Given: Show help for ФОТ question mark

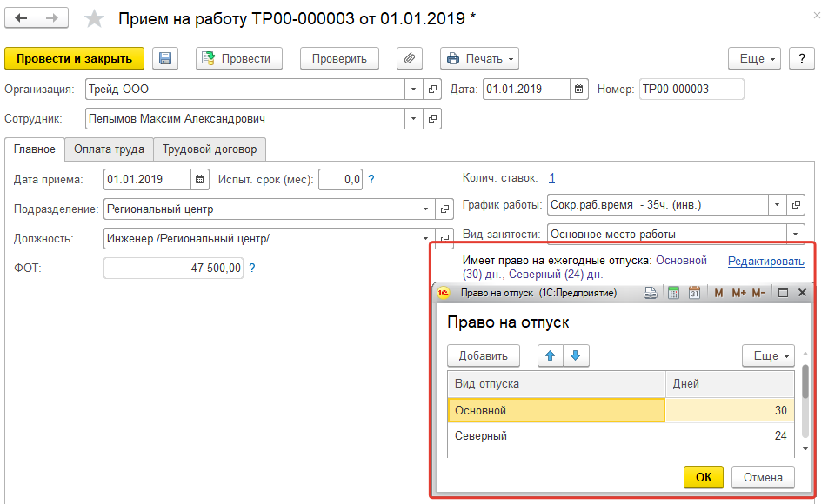Looking at the screenshot, I should tap(252, 269).
